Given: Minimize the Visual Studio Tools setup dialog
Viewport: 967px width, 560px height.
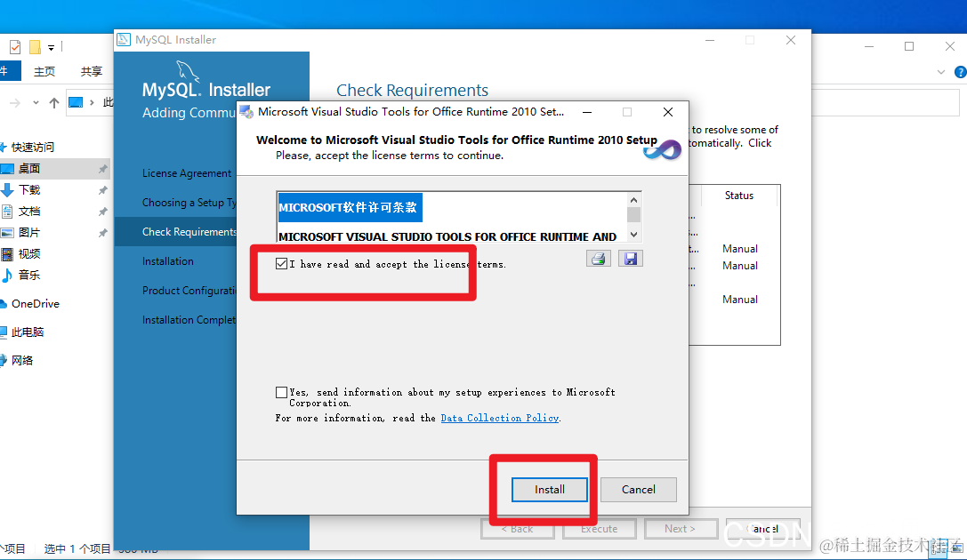Looking at the screenshot, I should [587, 112].
